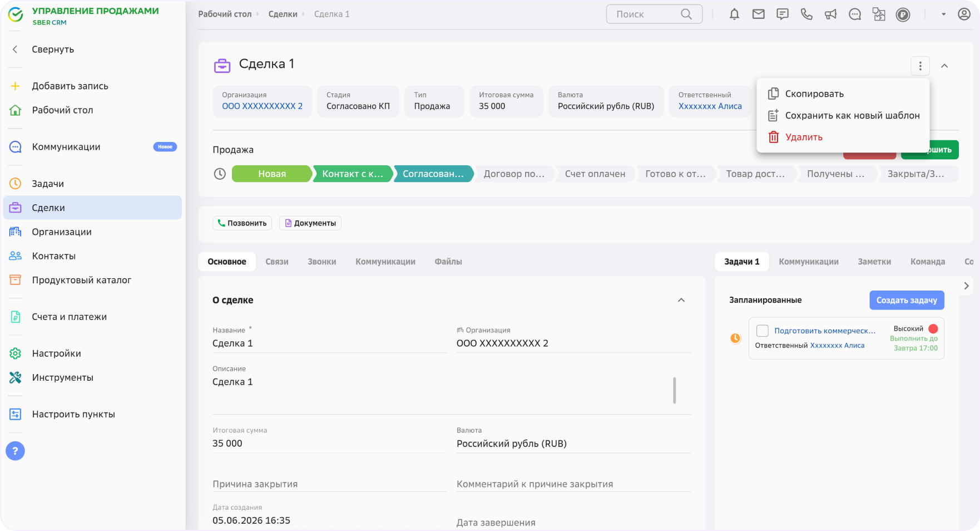Click the red high-priority dot on the task
980x531 pixels.
click(933, 329)
